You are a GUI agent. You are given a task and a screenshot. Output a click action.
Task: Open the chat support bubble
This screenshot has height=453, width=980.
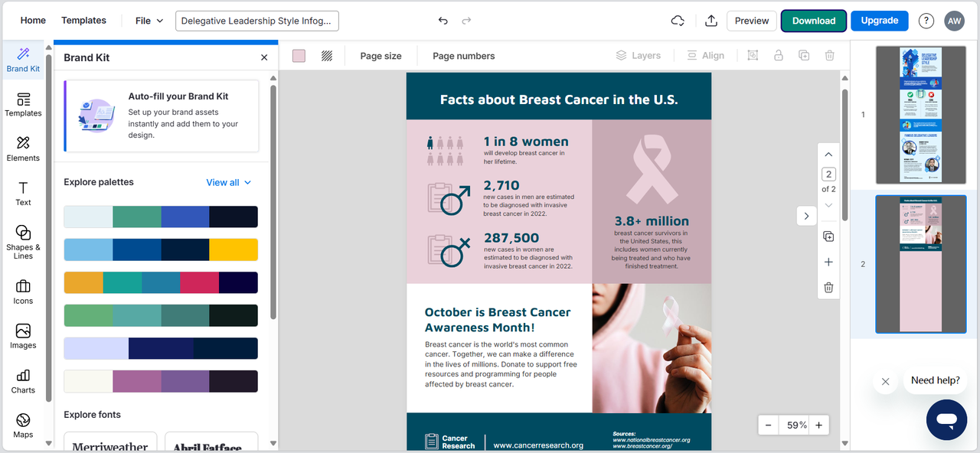point(946,419)
